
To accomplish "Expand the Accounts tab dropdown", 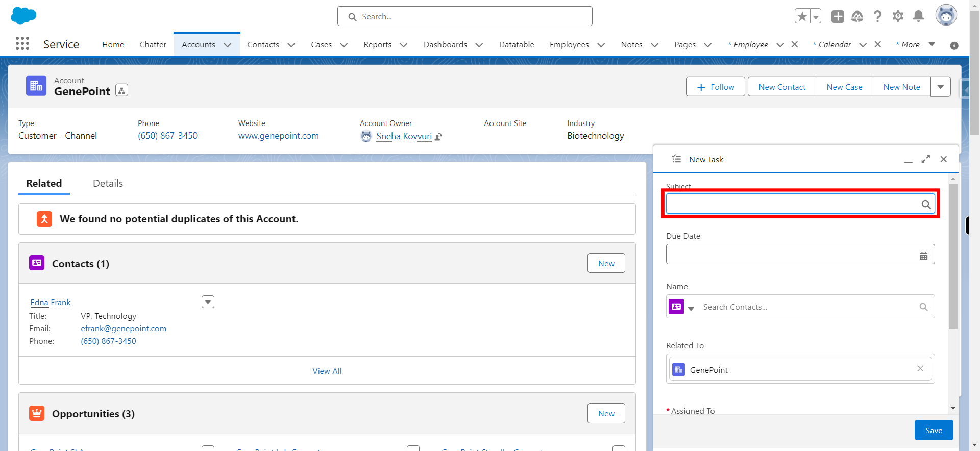I will [228, 45].
